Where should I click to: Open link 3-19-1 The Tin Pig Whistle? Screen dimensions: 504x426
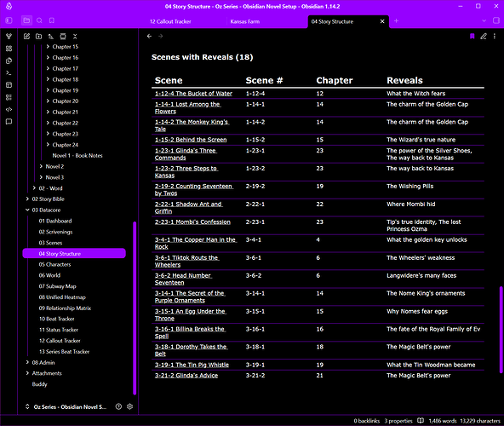pos(192,365)
